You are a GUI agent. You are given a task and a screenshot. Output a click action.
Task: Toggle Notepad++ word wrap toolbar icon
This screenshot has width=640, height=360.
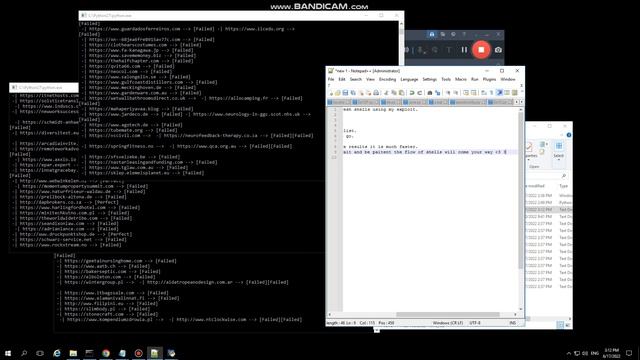point(484,93)
